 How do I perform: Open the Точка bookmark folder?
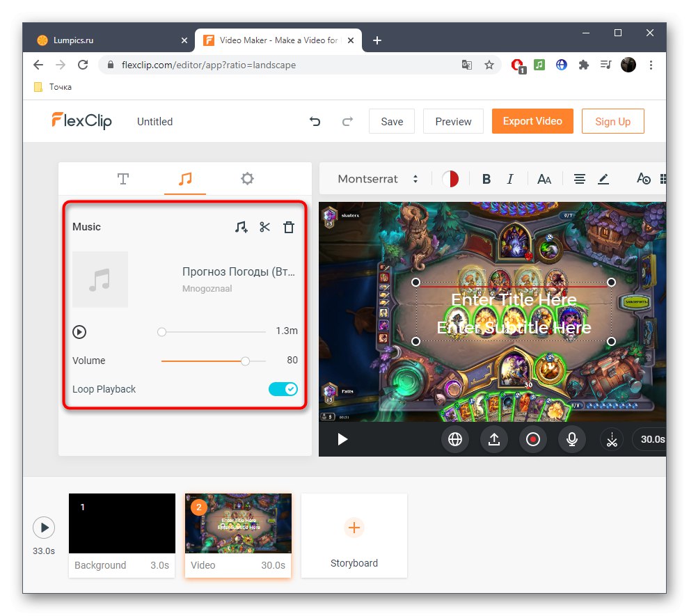click(53, 87)
